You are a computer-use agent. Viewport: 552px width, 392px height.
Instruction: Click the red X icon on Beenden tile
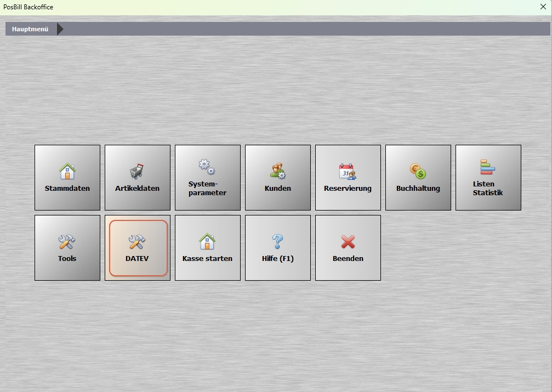click(348, 242)
